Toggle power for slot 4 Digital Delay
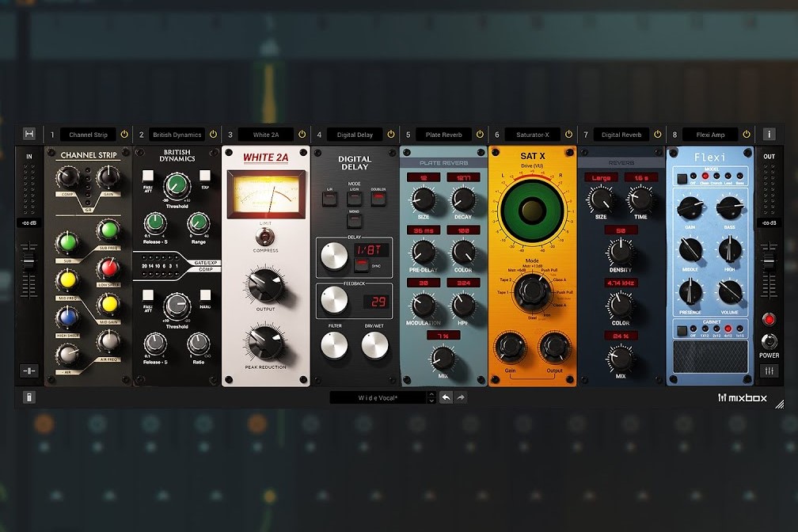Screen dimensions: 798x532 click(x=391, y=135)
